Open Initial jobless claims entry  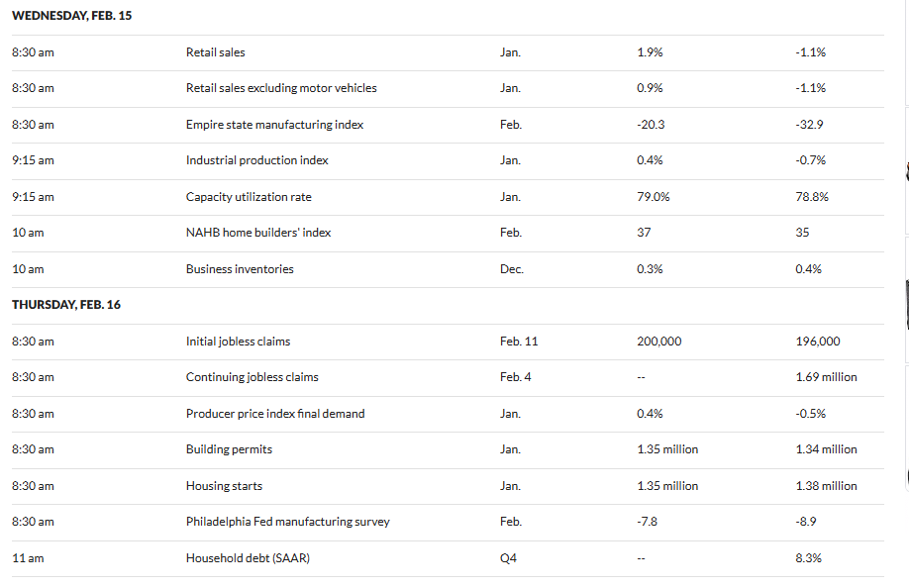point(238,342)
